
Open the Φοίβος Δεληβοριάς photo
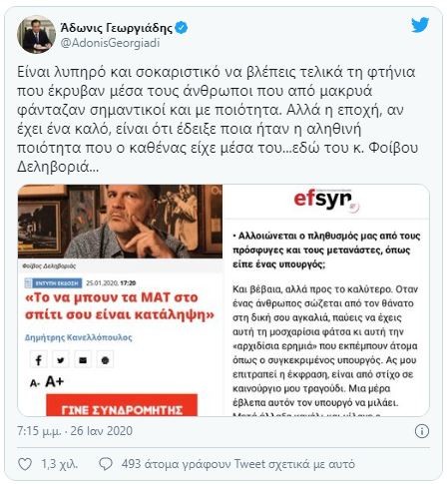[120, 222]
